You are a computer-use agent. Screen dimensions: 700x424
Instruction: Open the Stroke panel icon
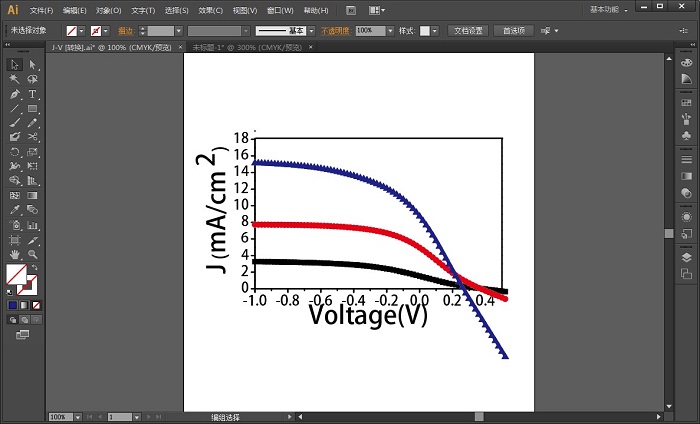tap(687, 159)
